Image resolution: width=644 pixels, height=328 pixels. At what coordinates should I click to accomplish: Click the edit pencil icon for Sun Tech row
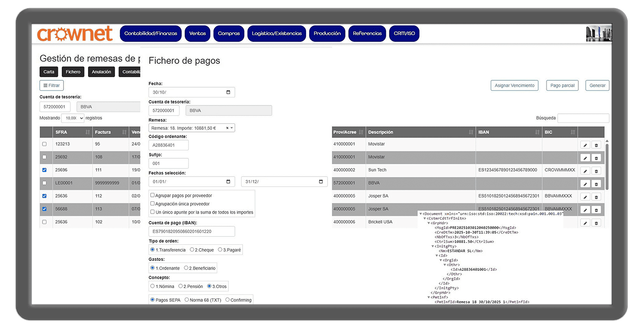click(x=585, y=171)
